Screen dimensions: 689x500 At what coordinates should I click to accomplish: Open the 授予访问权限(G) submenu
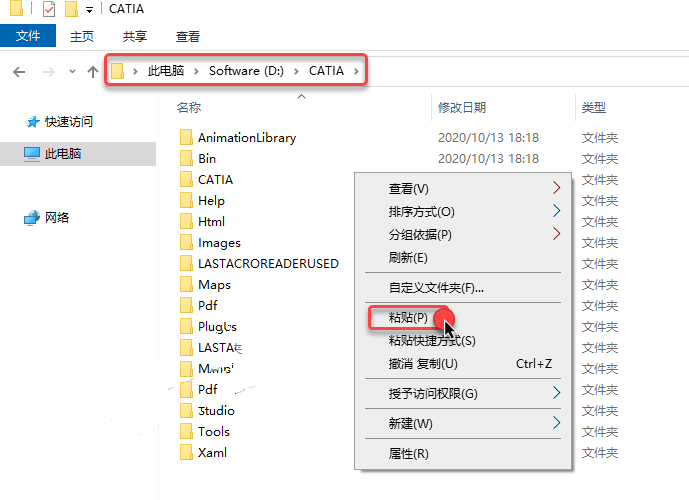click(x=463, y=394)
